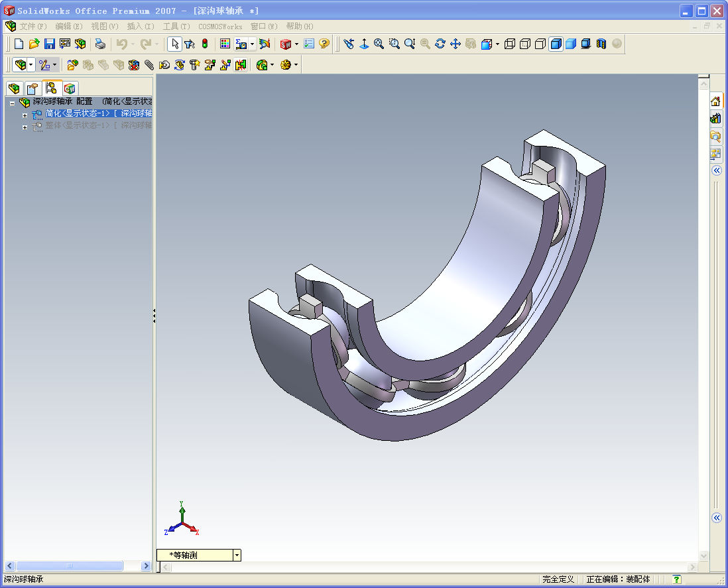Click the graphics area vertical scroll down arrow
This screenshot has height=588, width=728.
click(x=704, y=556)
